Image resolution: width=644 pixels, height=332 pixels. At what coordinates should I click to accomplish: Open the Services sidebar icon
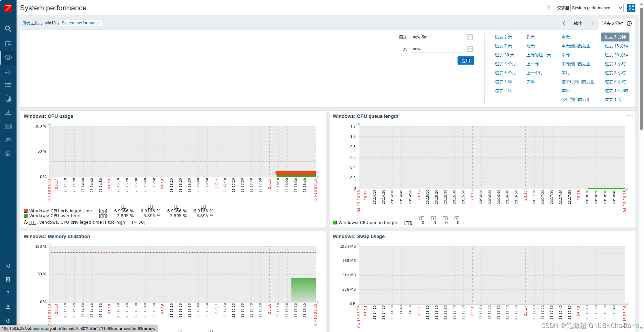8,71
